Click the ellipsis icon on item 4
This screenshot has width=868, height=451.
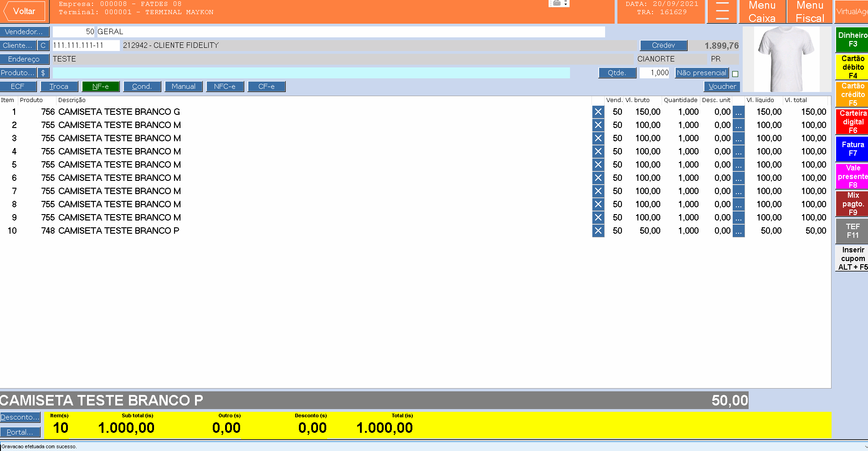(x=739, y=152)
